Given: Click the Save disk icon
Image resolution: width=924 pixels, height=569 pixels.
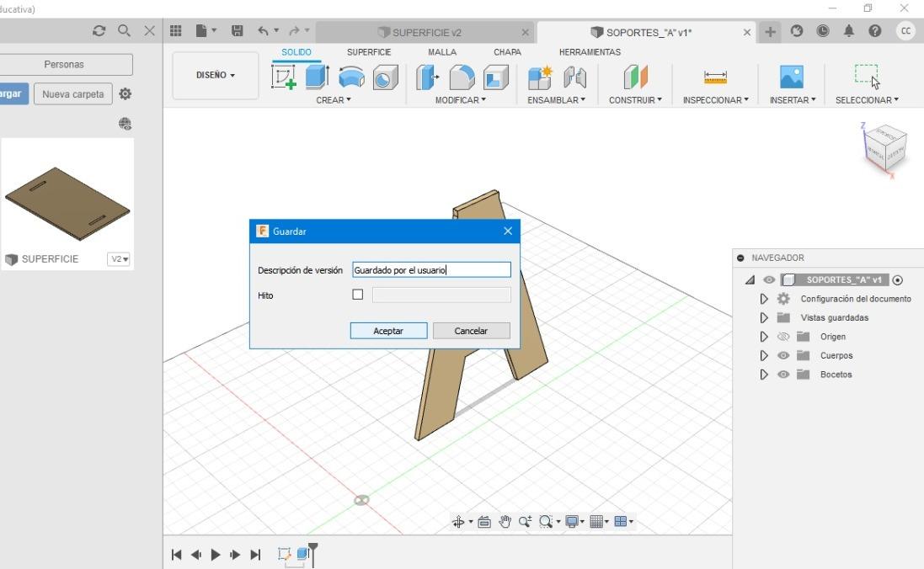Looking at the screenshot, I should coord(237,31).
